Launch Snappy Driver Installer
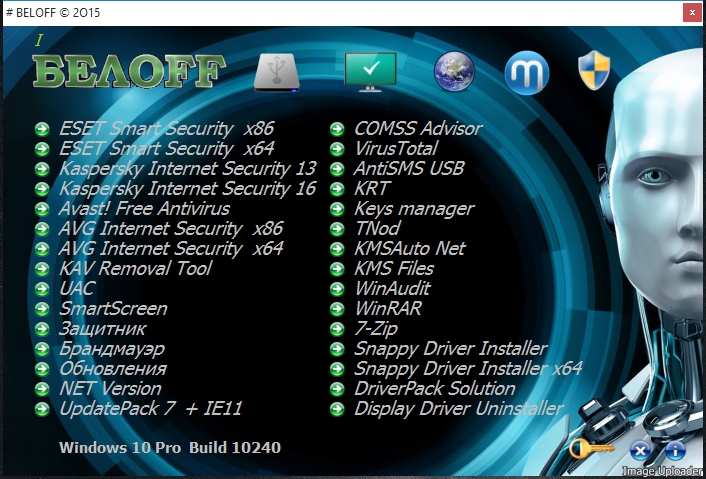This screenshot has width=706, height=479. click(x=451, y=349)
